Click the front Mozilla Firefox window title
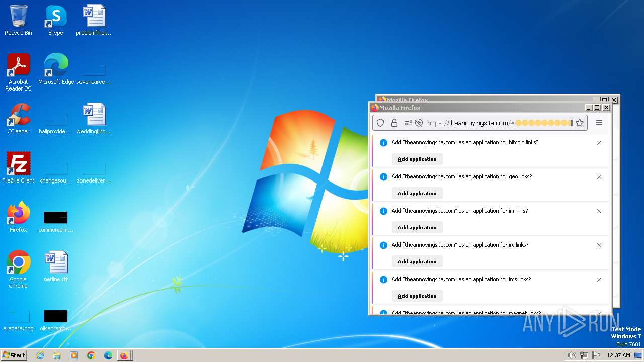The height and width of the screenshot is (362, 644). coord(400,108)
